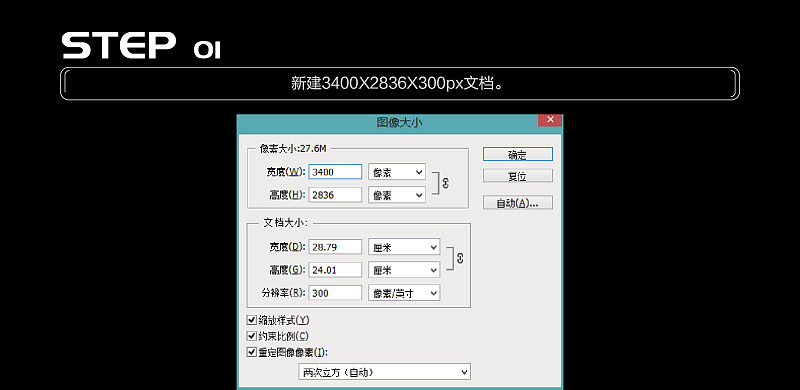Click the document size constrain link icon
Screen dimensions: 800x390
tap(460, 259)
